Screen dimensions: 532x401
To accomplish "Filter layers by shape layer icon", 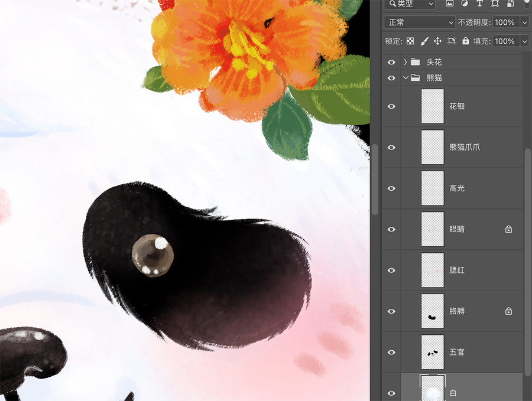I will coord(495,3).
